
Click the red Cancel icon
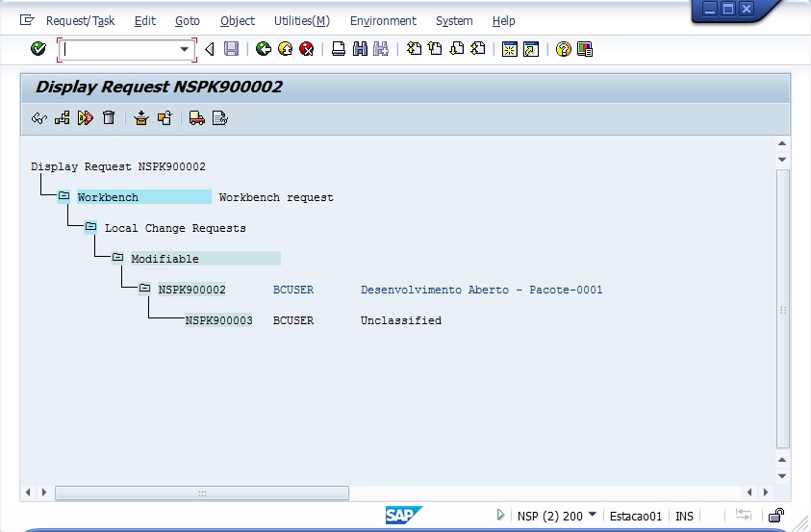click(x=306, y=49)
